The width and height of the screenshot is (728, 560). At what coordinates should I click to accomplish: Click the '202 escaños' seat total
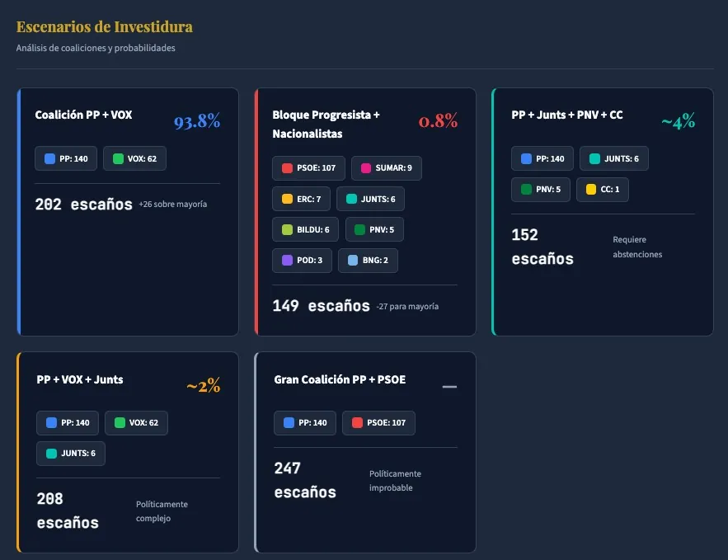[83, 204]
